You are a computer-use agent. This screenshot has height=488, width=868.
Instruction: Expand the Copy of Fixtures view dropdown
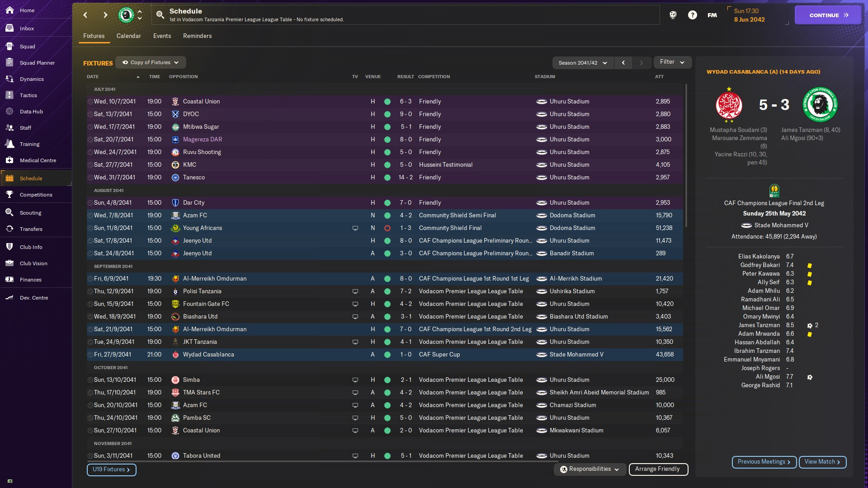click(x=151, y=62)
